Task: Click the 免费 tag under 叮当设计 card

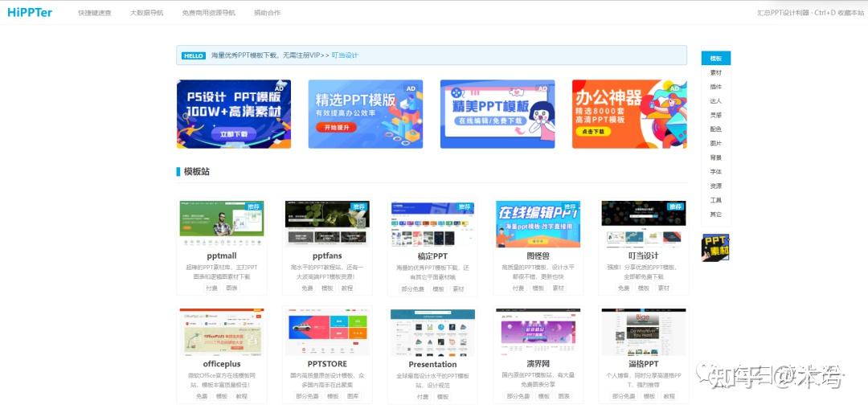Action: (x=624, y=288)
